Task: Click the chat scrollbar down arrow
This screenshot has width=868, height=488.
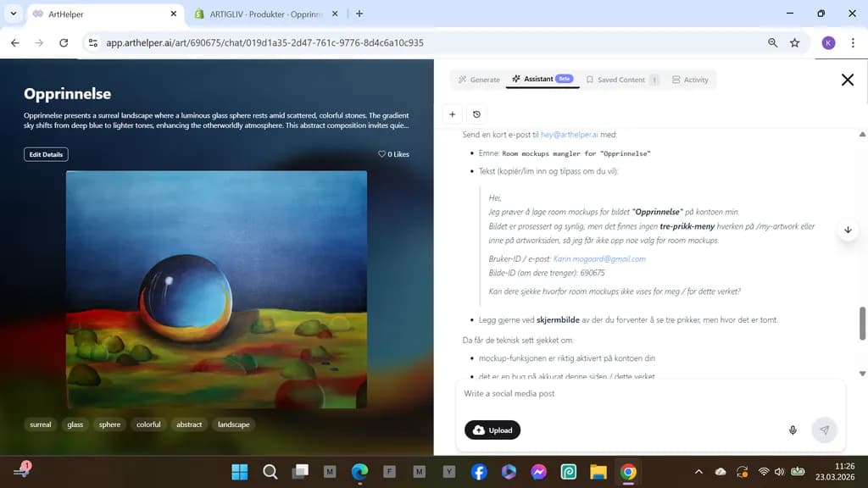Action: coord(862,374)
